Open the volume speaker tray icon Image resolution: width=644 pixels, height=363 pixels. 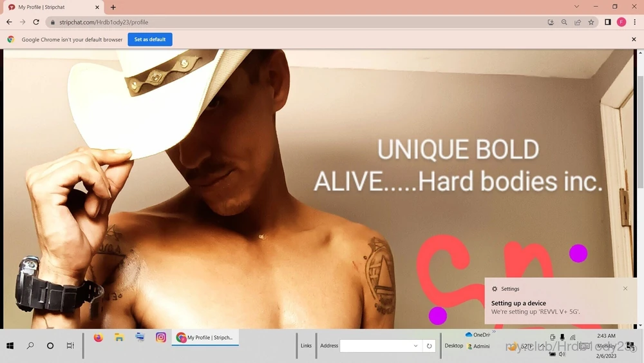pos(562,353)
